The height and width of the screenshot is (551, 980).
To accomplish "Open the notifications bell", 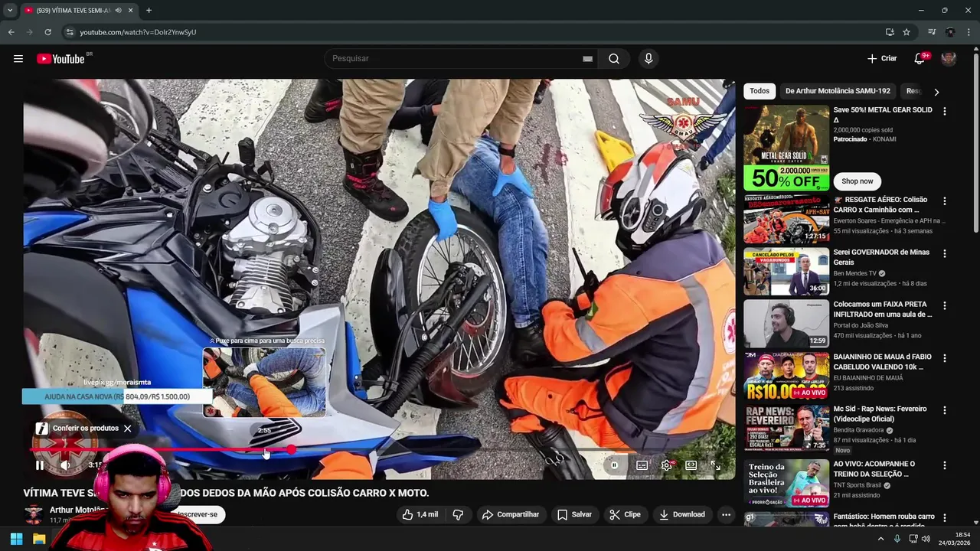I will 920,59.
